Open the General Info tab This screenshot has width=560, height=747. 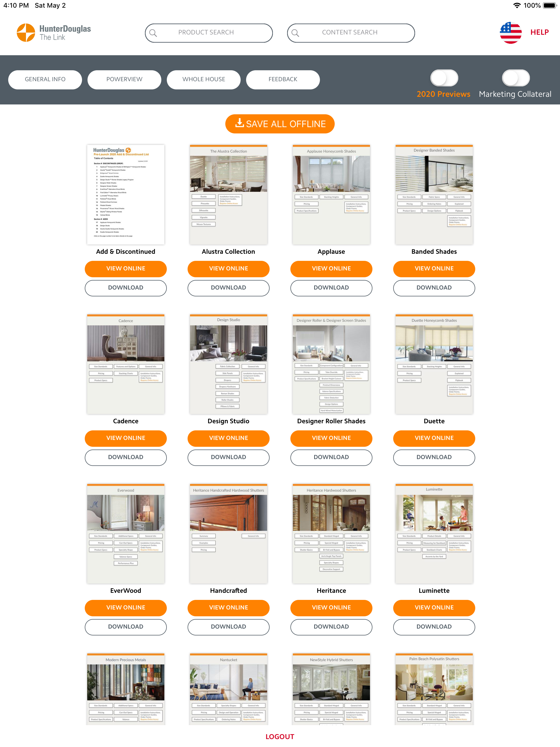click(x=45, y=79)
